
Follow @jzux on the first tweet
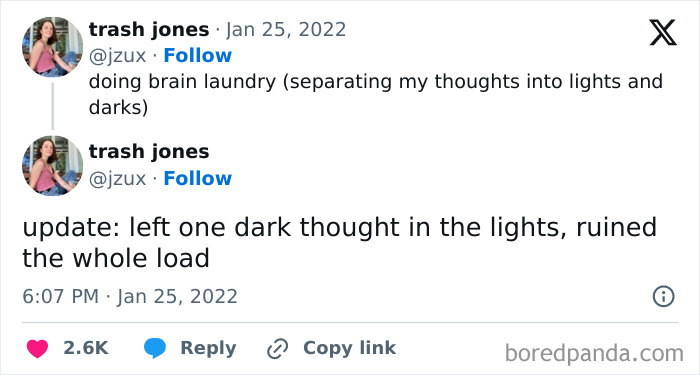pyautogui.click(x=197, y=56)
